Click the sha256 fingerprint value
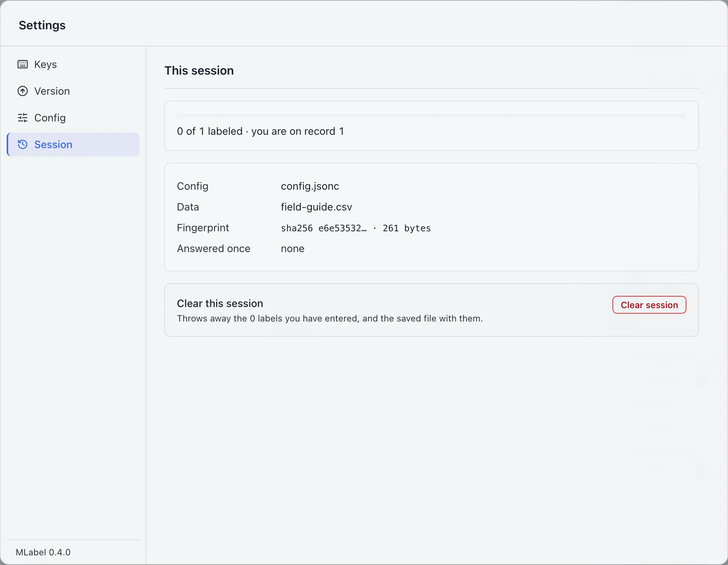This screenshot has height=565, width=728. pyautogui.click(x=356, y=228)
